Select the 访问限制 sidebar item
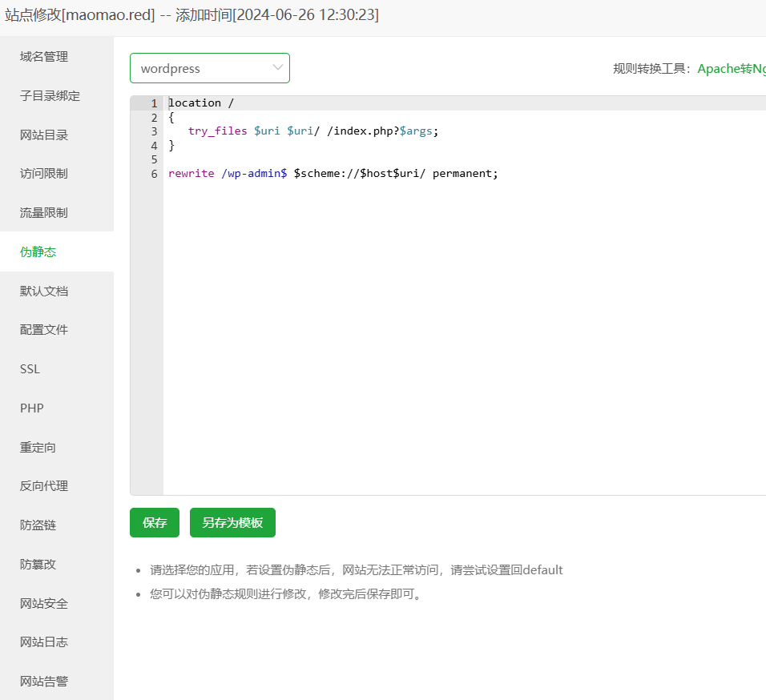 coord(57,174)
